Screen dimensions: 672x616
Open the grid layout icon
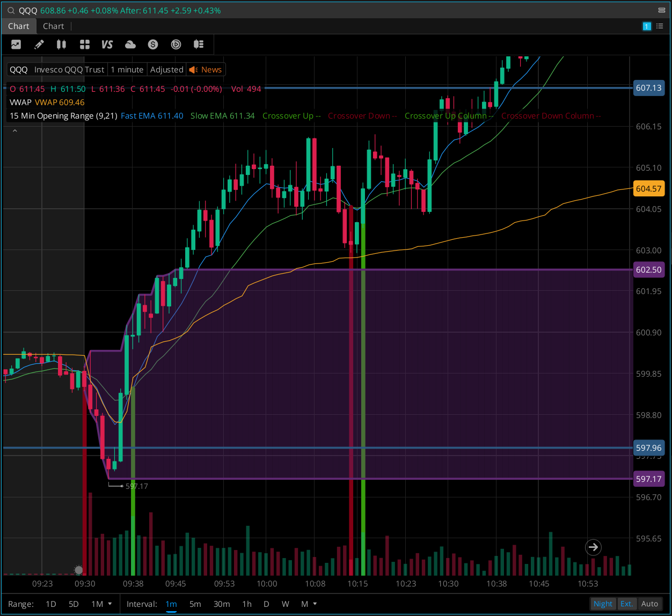point(84,45)
